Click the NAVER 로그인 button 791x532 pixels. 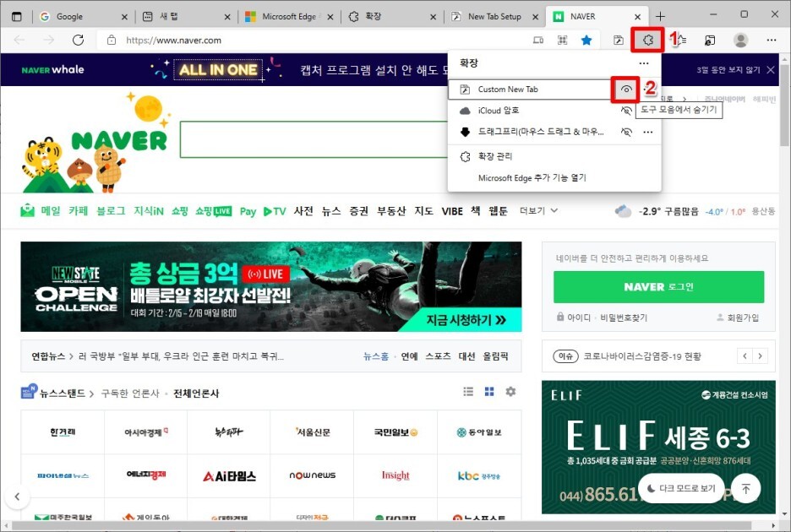(658, 287)
